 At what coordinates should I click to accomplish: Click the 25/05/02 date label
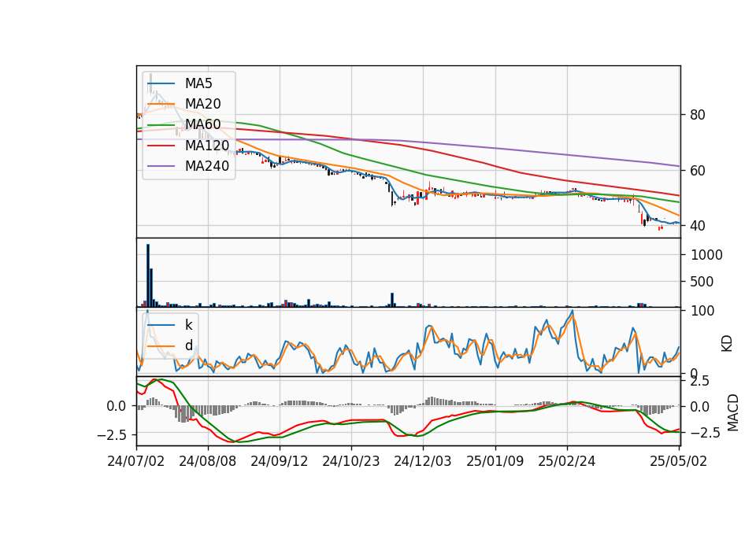(x=678, y=461)
